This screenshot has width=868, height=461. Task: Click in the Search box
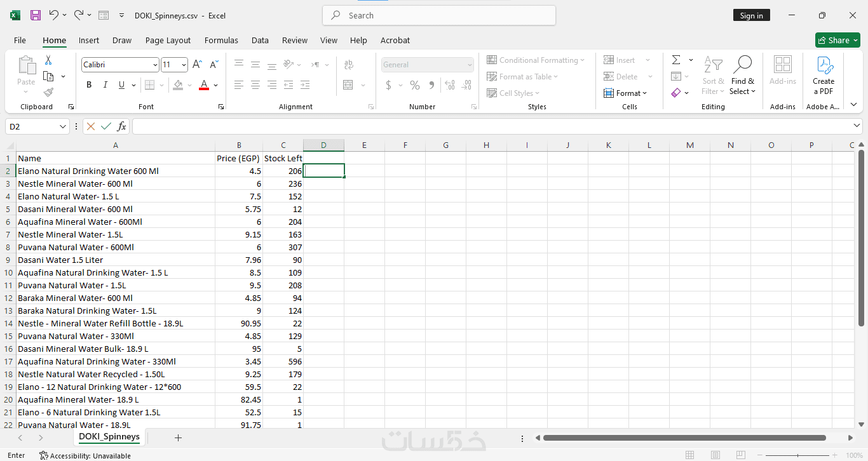439,15
